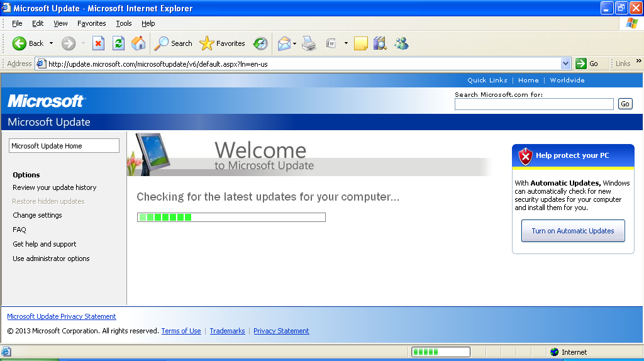Open the footer Privacy Statement link

(281, 331)
